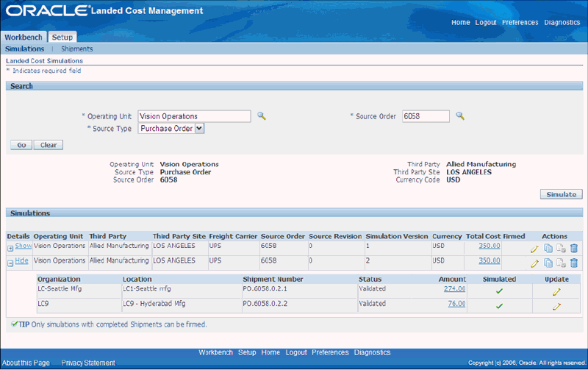Select the Simulations subtab
This screenshot has height=370, width=588.
(x=25, y=49)
